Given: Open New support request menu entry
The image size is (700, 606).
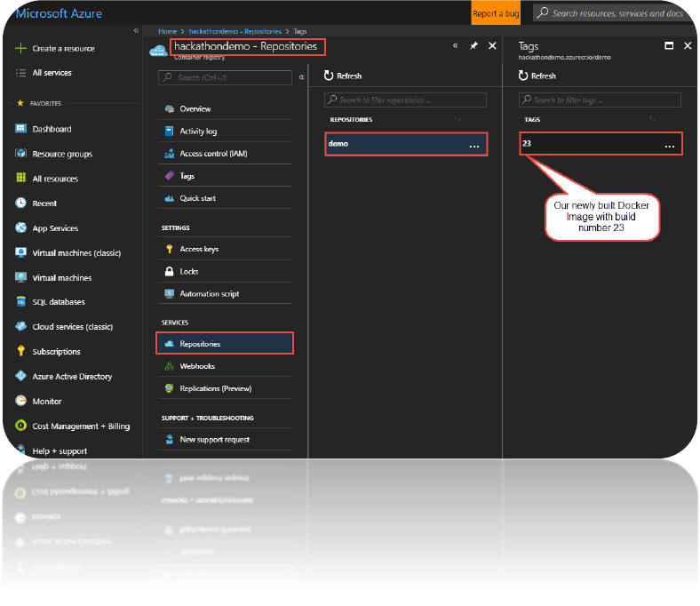Looking at the screenshot, I should pos(225,440).
